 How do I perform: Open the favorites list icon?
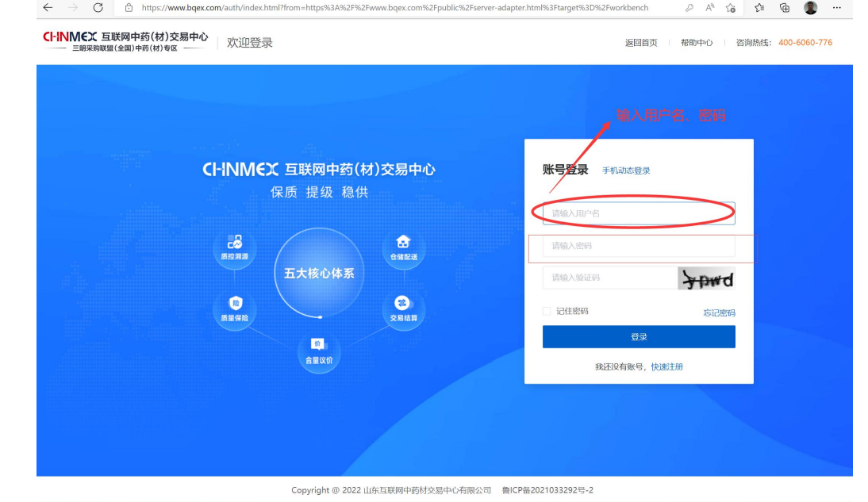coord(759,8)
